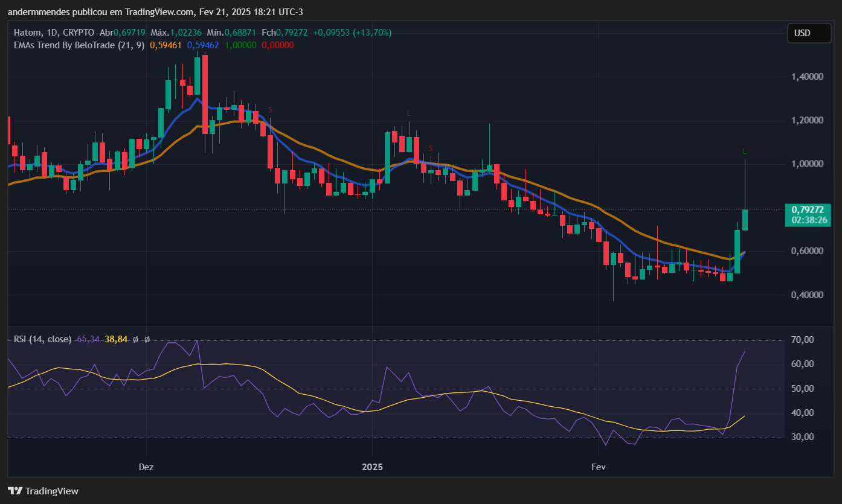Click the open value Abr 0,69719
842x504 pixels.
click(x=123, y=32)
